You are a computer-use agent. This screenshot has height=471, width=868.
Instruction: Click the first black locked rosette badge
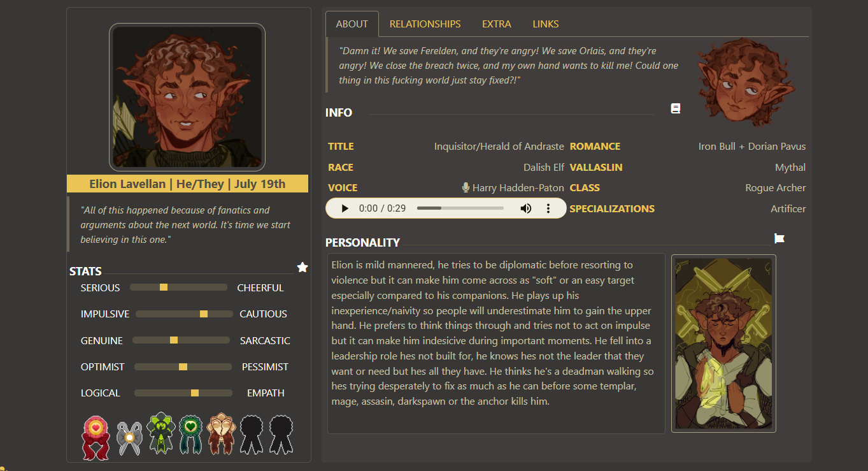251,435
